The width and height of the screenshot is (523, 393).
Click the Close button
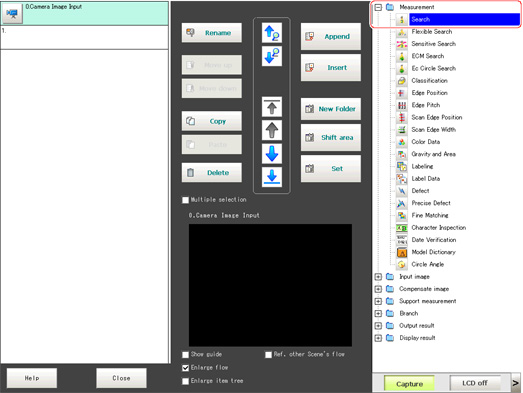tap(121, 378)
